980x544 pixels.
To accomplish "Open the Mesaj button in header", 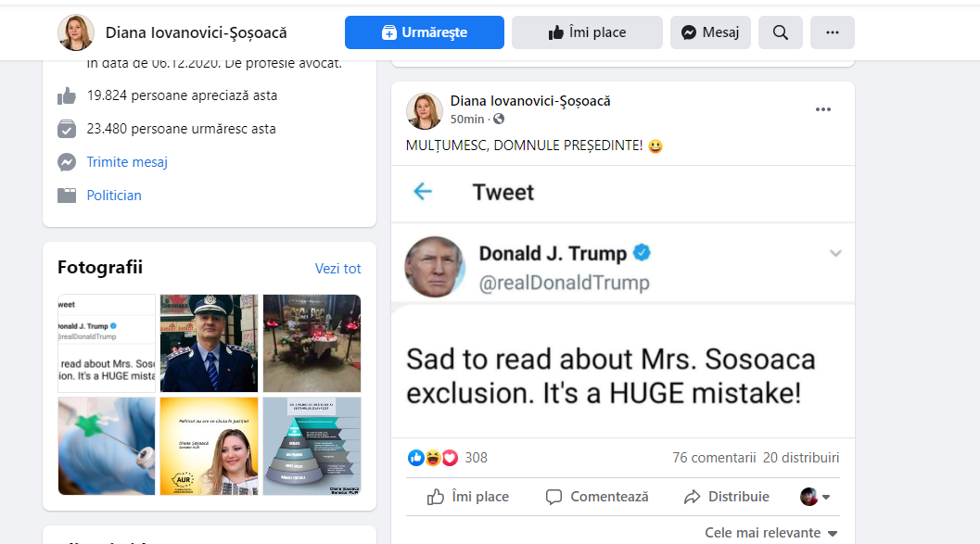I will (x=710, y=32).
